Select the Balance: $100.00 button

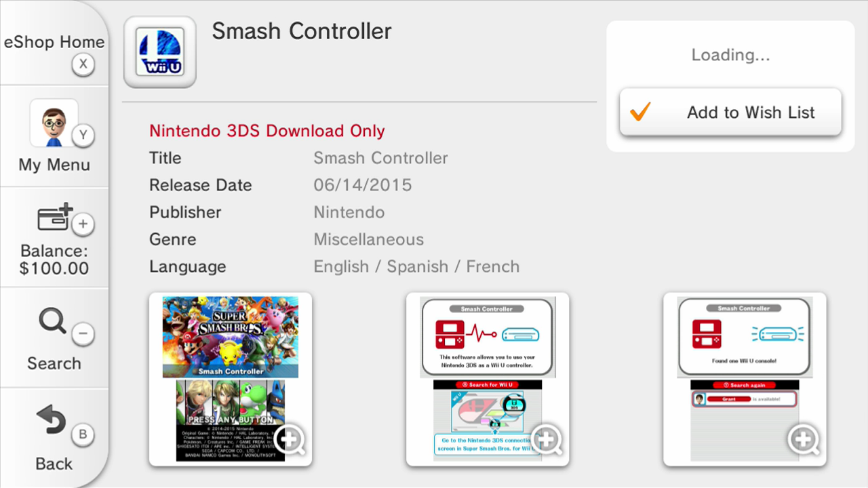coord(54,260)
